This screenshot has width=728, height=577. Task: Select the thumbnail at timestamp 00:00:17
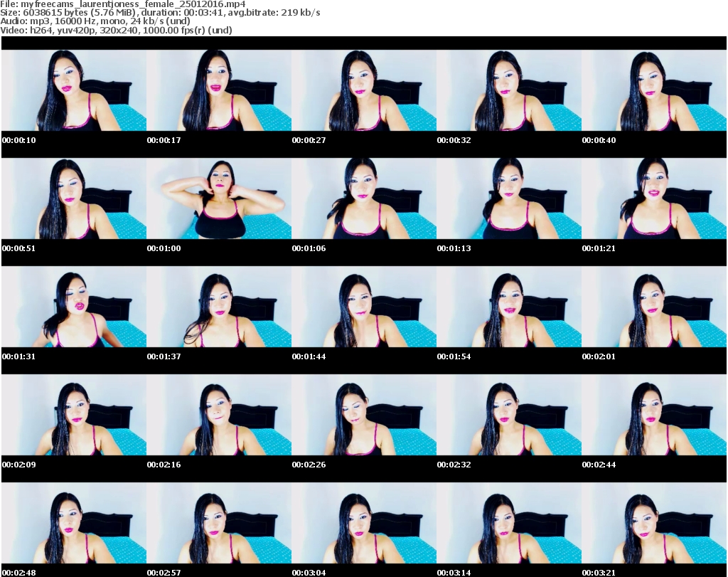[219, 90]
